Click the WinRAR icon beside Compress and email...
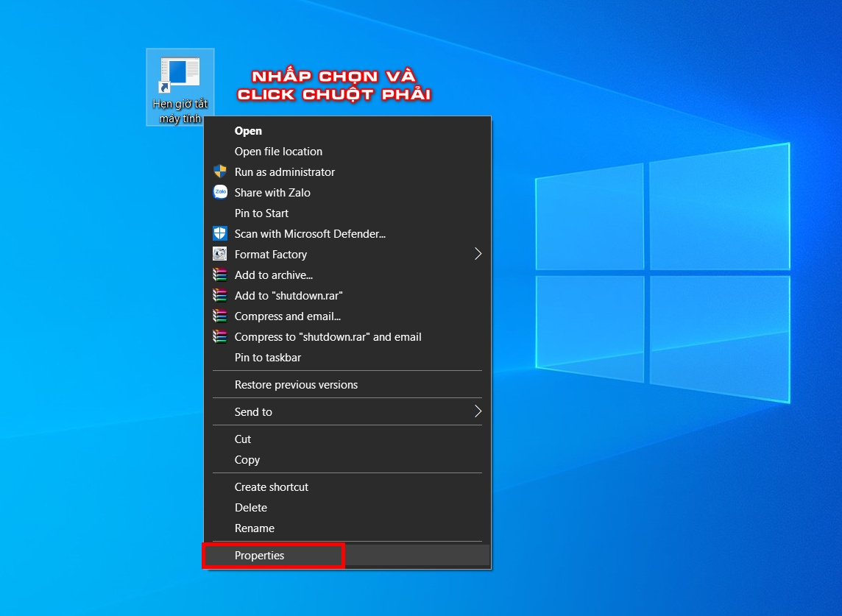This screenshot has width=842, height=616. coord(220,316)
